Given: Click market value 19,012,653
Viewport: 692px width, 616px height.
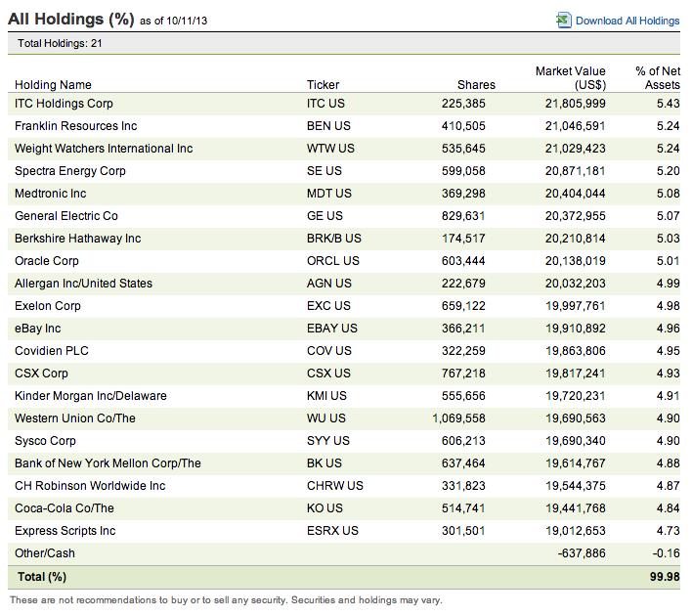Looking at the screenshot, I should tap(575, 531).
